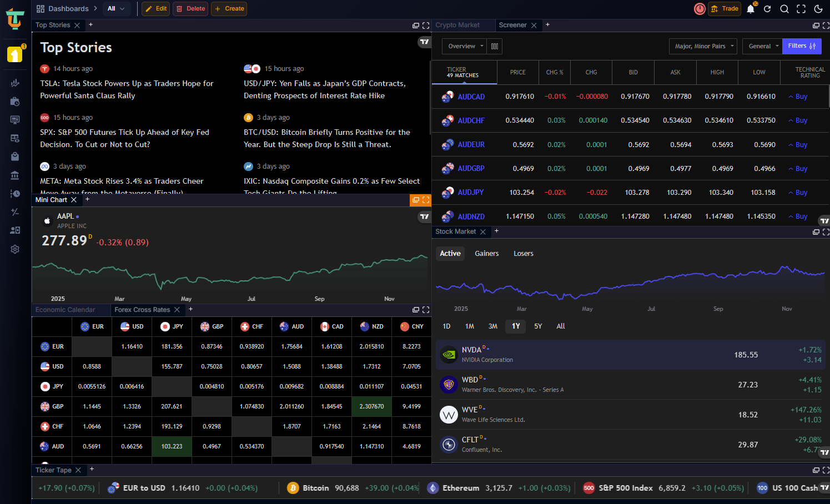Show the Active stocks list

point(450,254)
